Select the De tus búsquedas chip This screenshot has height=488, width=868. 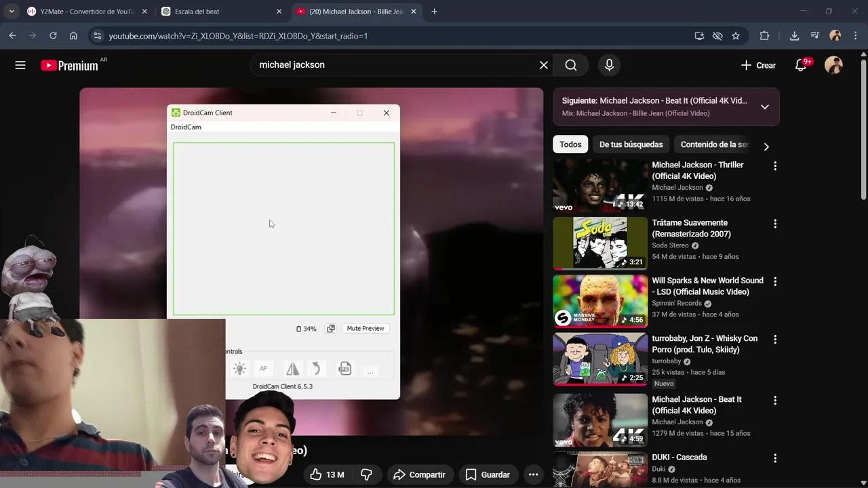point(631,144)
